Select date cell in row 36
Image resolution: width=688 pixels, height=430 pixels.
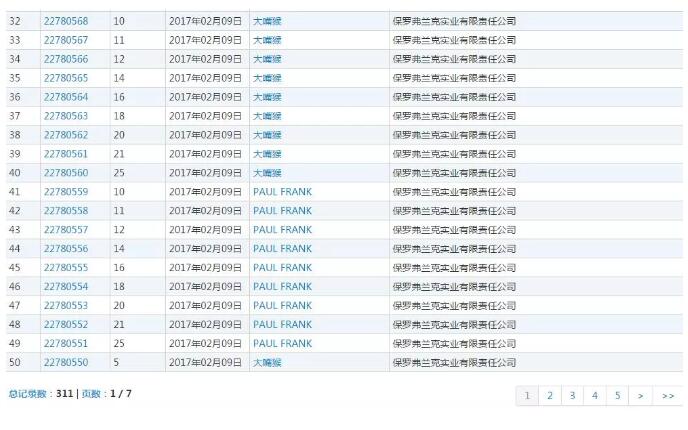tap(205, 97)
